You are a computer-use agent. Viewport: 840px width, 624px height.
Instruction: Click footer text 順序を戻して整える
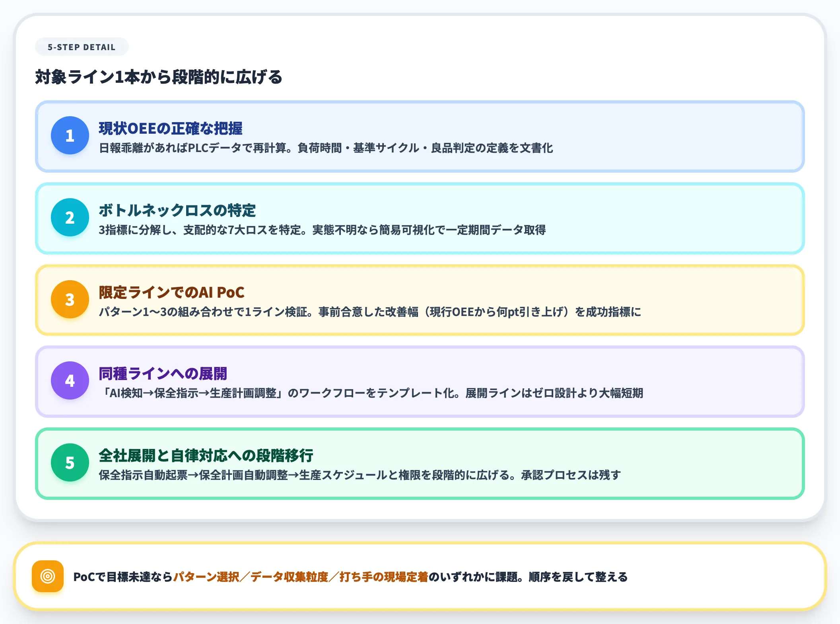578,577
